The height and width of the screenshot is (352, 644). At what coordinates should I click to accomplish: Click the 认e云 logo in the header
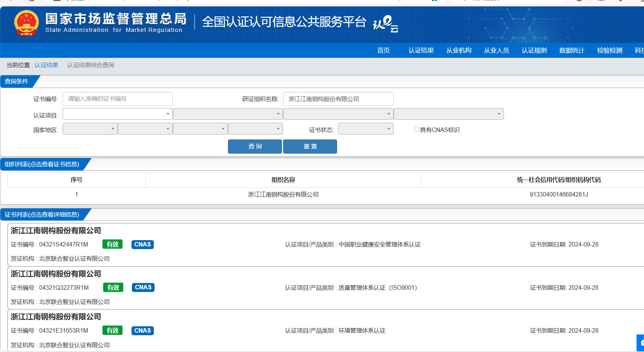tap(386, 24)
